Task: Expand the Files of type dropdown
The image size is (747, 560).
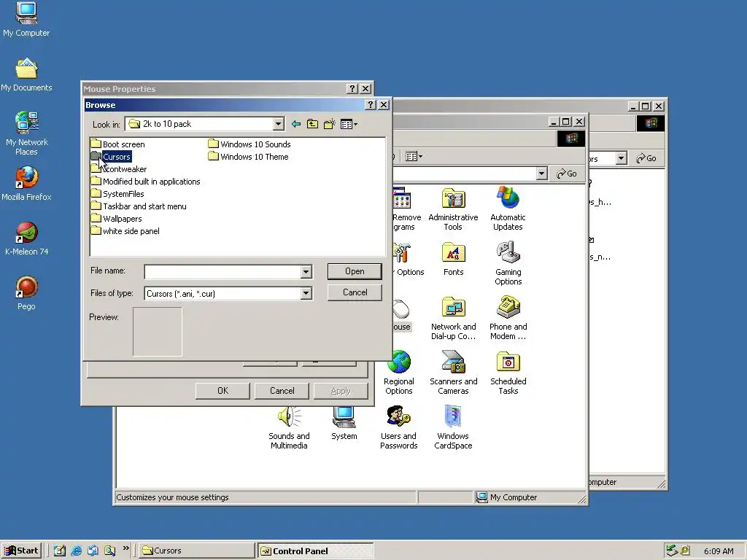Action: 306,293
